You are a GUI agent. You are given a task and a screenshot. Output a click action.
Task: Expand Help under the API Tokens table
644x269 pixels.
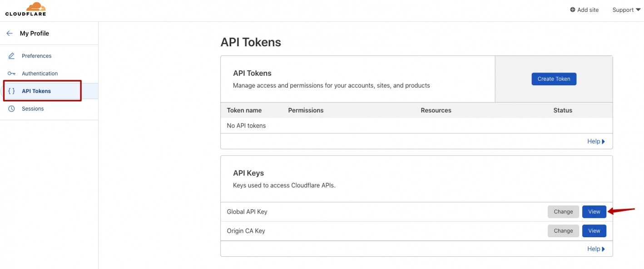pyautogui.click(x=596, y=142)
